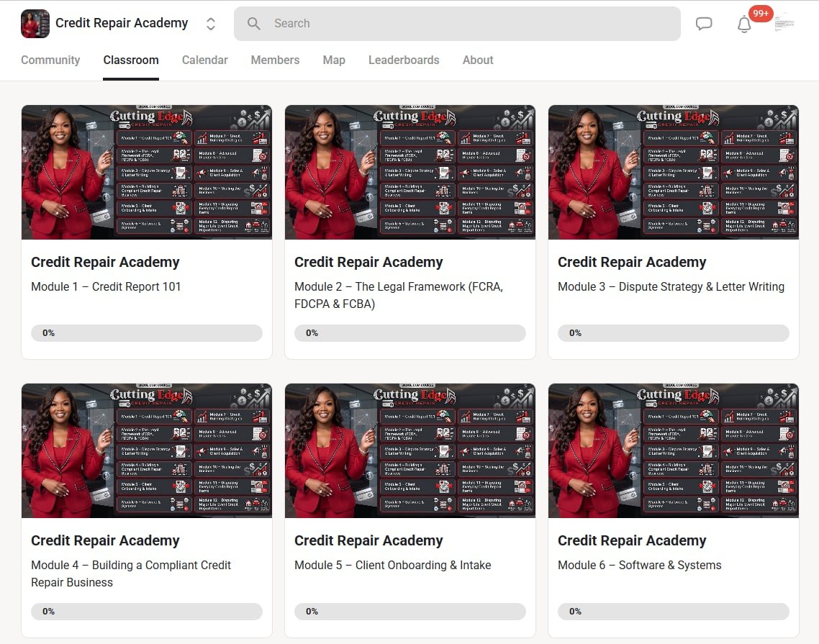Viewport: 819px width, 644px height.
Task: Click Module 2 progress bar showing 0%
Action: 410,333
